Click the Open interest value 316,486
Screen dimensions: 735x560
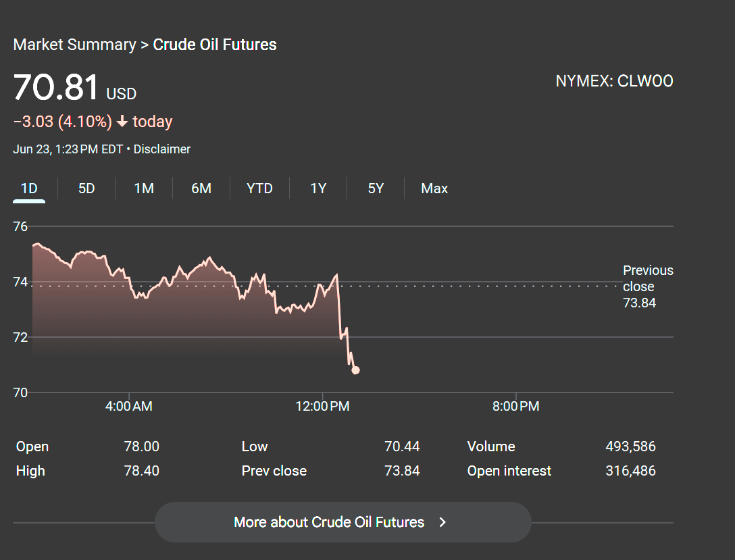click(x=630, y=470)
